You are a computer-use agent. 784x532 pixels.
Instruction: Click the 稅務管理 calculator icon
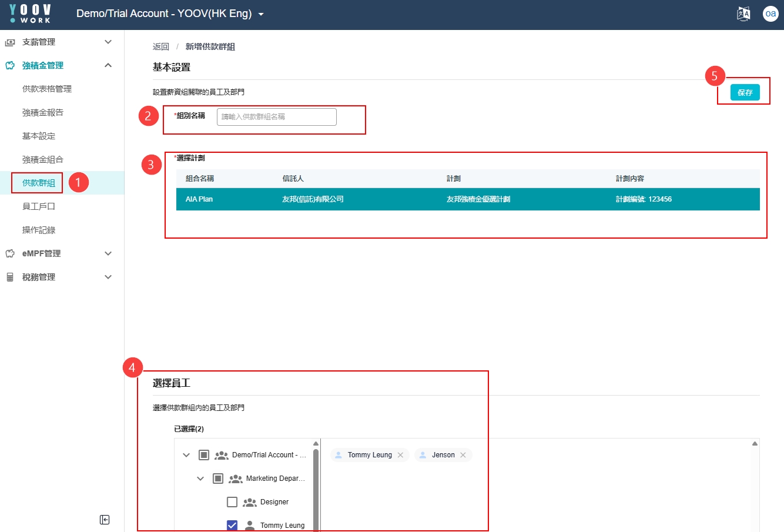pos(10,277)
